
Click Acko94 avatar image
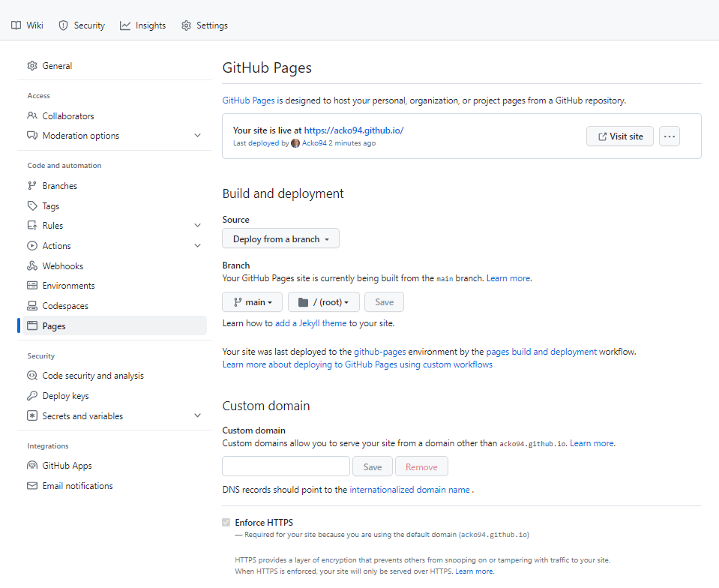[x=295, y=143]
